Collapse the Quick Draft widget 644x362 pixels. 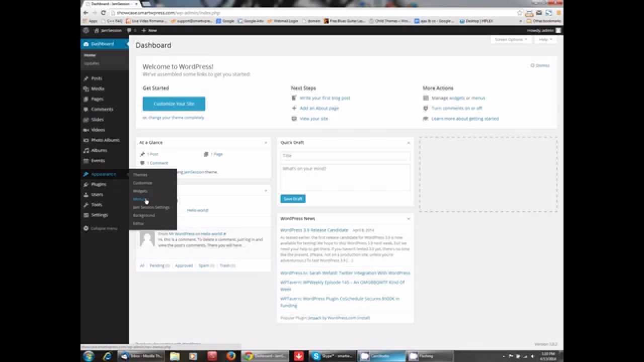point(408,143)
